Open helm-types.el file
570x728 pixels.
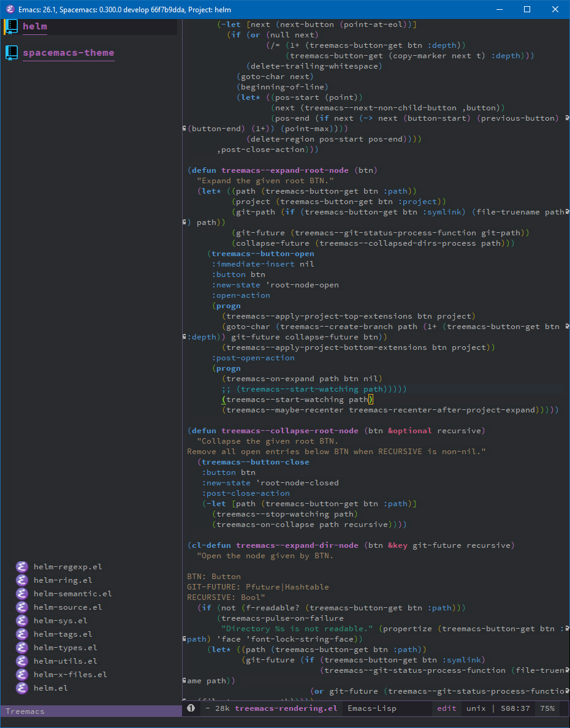(x=66, y=648)
